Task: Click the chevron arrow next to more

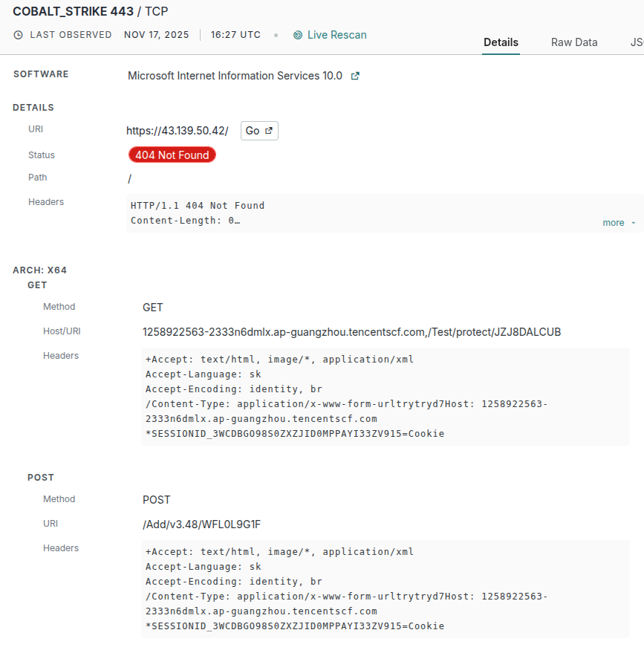Action: pos(633,223)
